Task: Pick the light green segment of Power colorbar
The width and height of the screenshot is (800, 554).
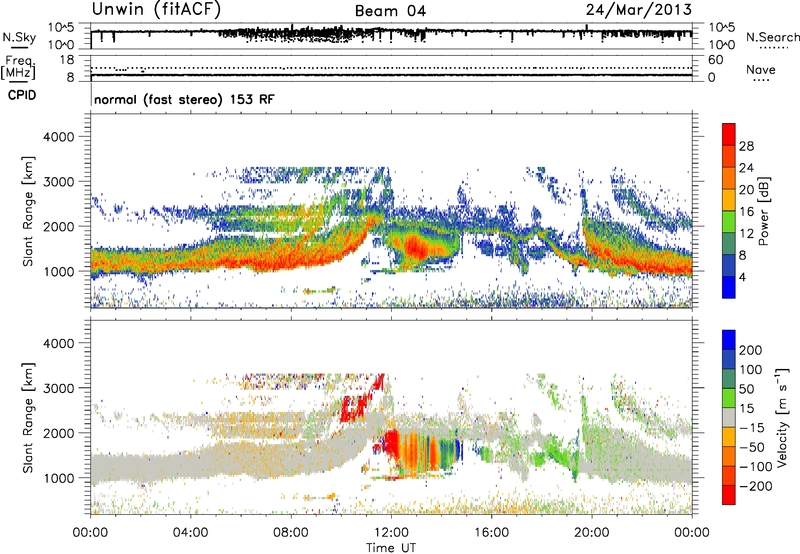Action: tap(729, 222)
